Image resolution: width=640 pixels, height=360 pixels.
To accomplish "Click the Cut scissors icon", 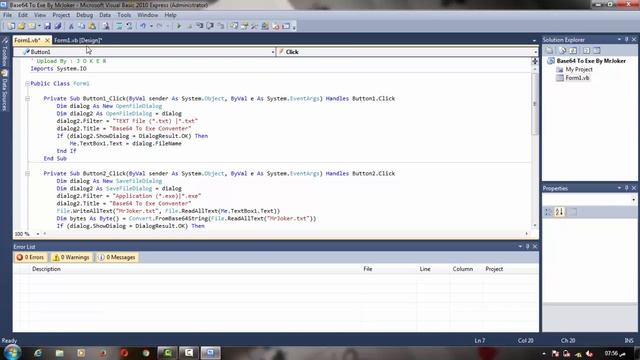I will (x=71, y=26).
